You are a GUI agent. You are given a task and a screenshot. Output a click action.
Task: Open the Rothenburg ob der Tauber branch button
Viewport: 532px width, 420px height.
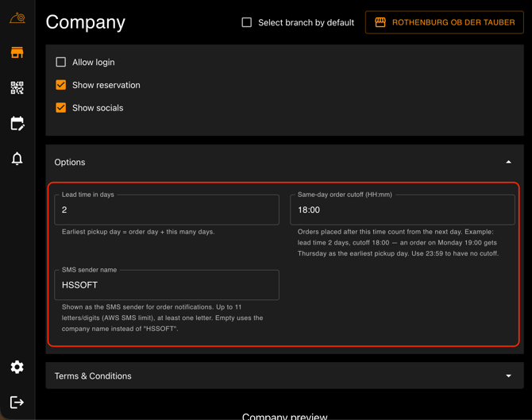tap(445, 22)
